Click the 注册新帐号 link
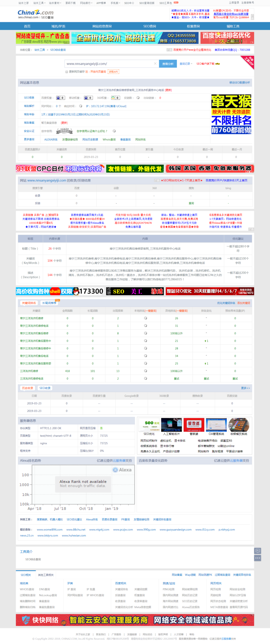Image resolution: width=270 pixels, height=644 pixels. coord(248,3)
